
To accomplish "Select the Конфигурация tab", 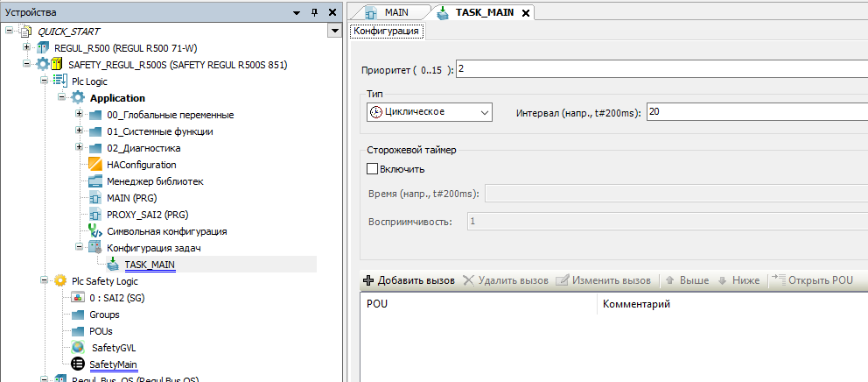I will coord(386,31).
